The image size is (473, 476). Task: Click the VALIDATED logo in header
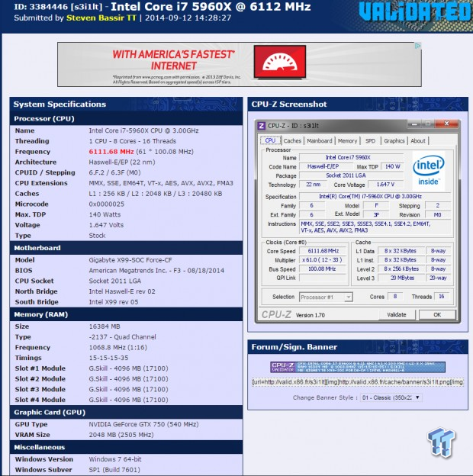point(415,12)
